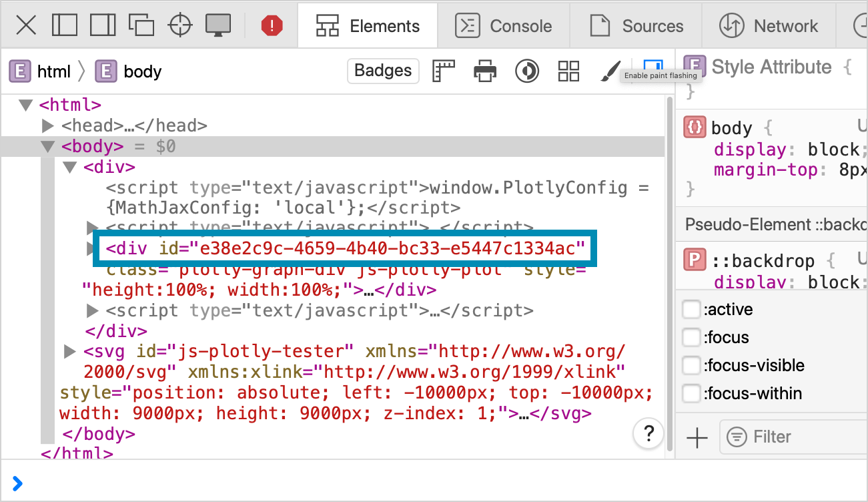Viewport: 868px width, 502px height.
Task: Click the body selector in styles panel
Action: 731,128
